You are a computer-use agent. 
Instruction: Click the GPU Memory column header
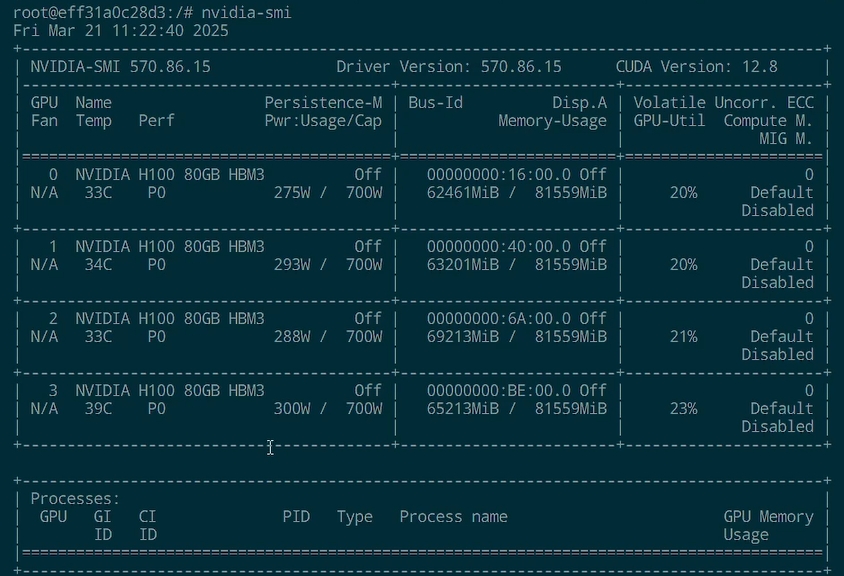[x=768, y=517]
